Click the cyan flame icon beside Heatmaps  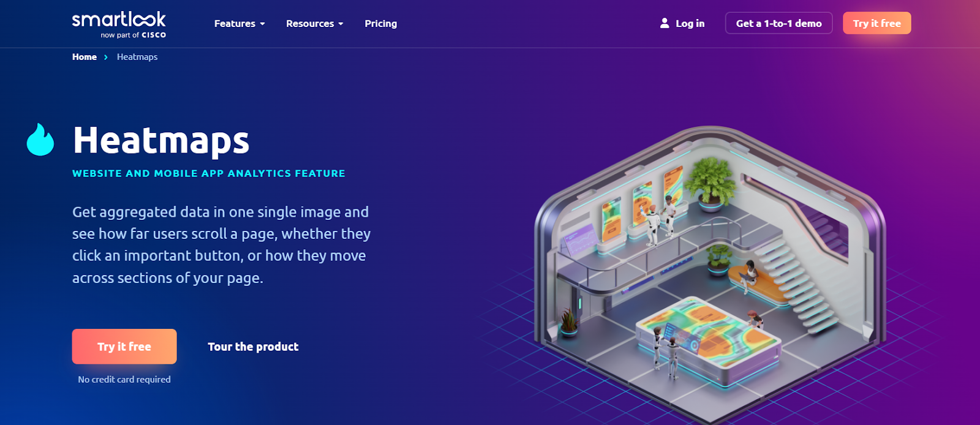point(40,140)
